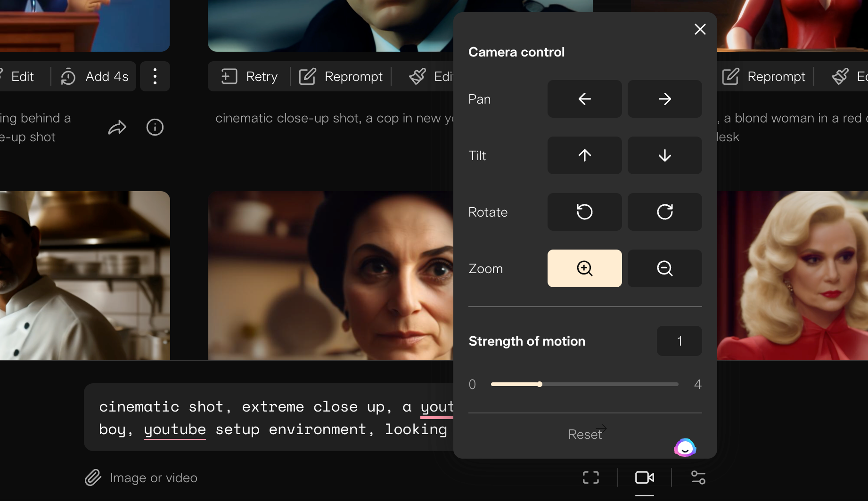Viewport: 868px width, 501px height.
Task: Retry the cop video generation
Action: coord(250,76)
